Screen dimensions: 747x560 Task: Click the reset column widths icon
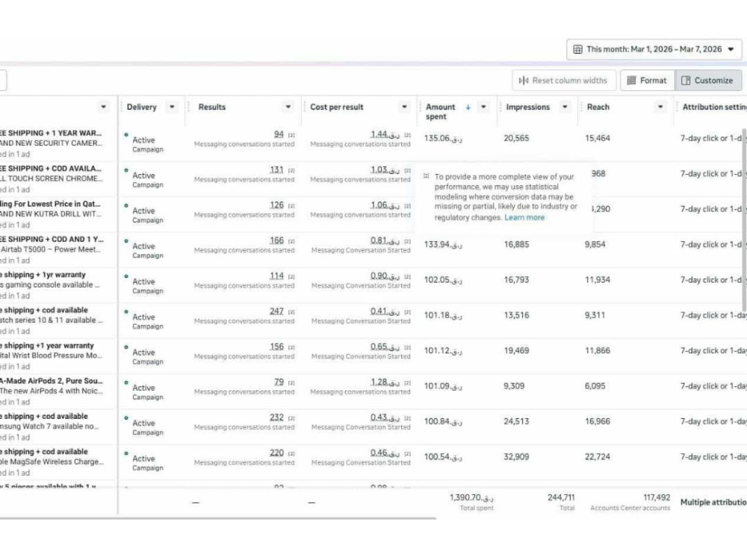pyautogui.click(x=524, y=81)
